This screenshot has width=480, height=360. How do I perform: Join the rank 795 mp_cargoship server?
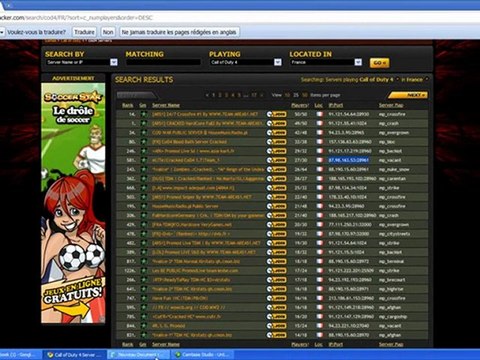point(276,317)
